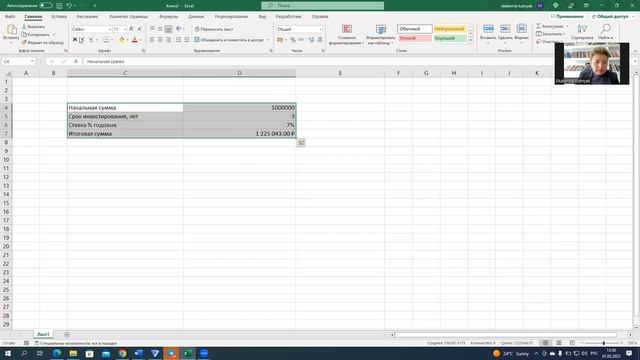640x360 pixels.
Task: Open Chrome from the Windows taskbar
Action: pyautogui.click(x=122, y=353)
